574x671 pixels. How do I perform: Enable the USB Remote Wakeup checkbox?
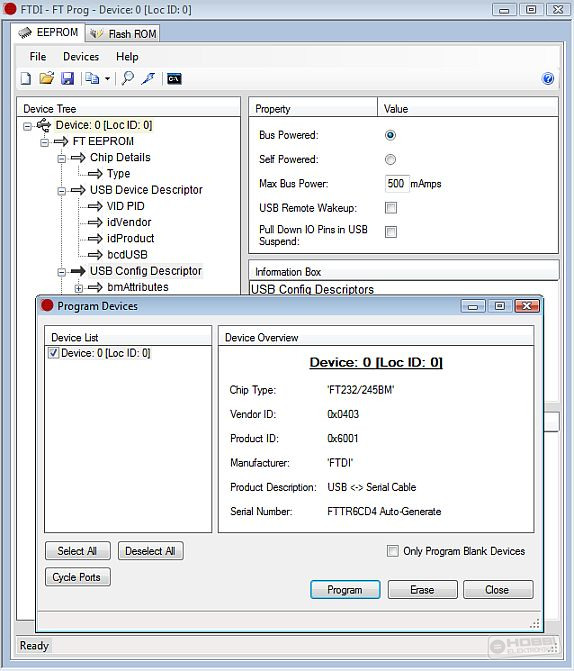(x=391, y=208)
